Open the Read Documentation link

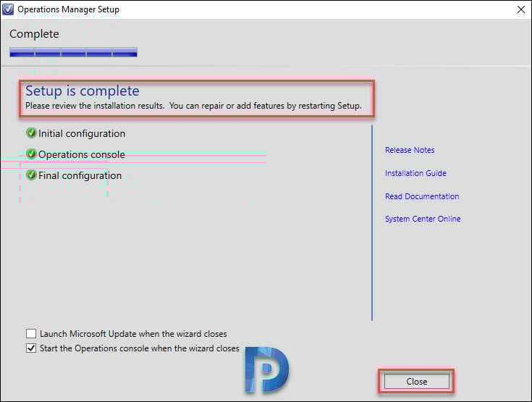coord(422,196)
